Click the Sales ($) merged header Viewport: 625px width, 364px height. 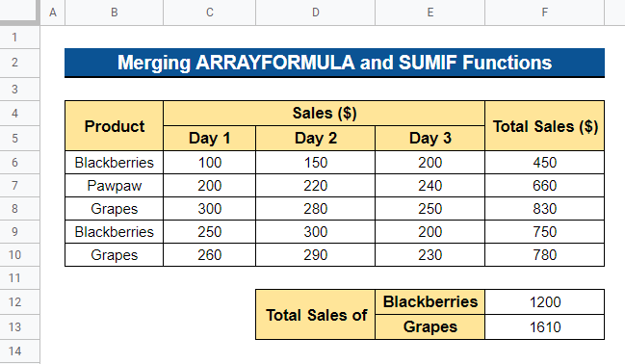point(325,114)
